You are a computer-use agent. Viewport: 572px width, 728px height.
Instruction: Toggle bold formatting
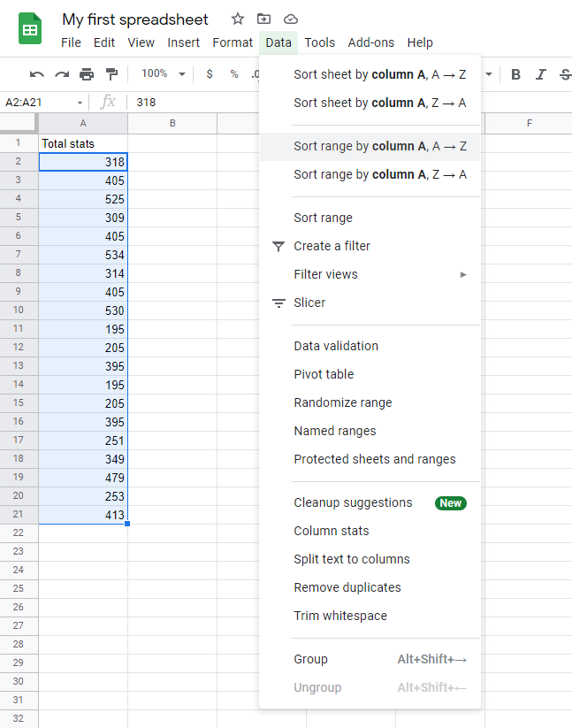coord(515,74)
